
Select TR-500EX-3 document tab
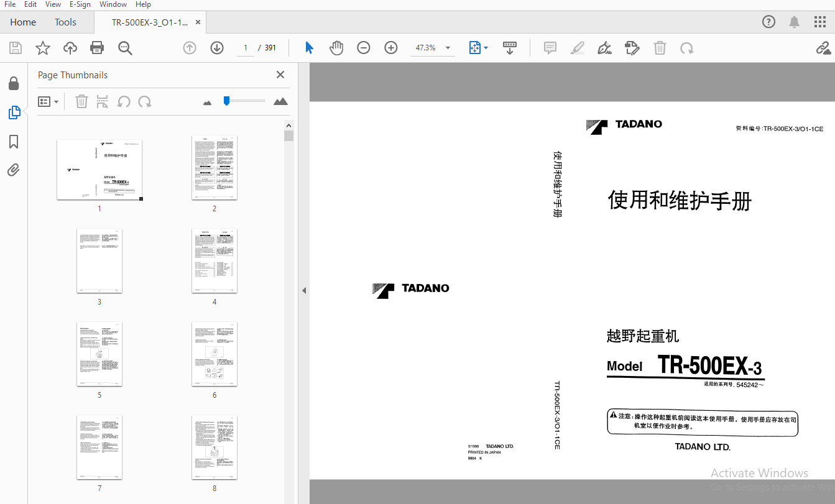click(x=149, y=22)
